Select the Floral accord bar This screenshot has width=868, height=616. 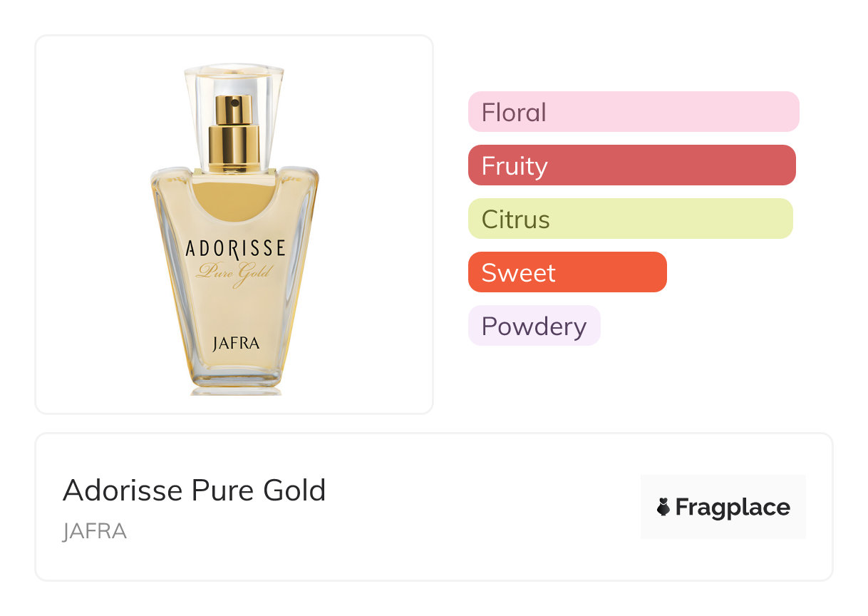click(x=633, y=112)
